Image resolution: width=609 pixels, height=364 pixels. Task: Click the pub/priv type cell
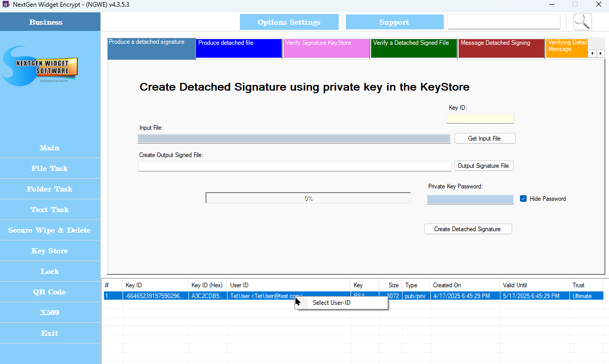415,296
